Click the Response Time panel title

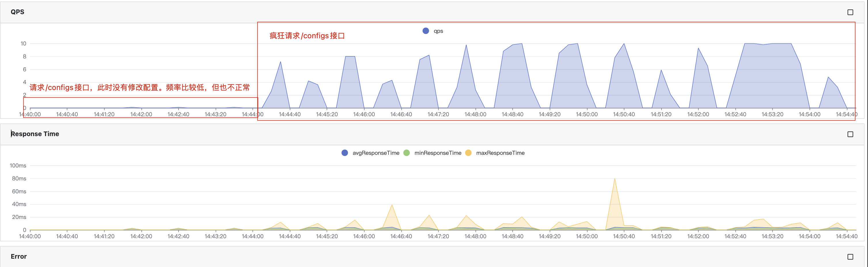(x=35, y=134)
